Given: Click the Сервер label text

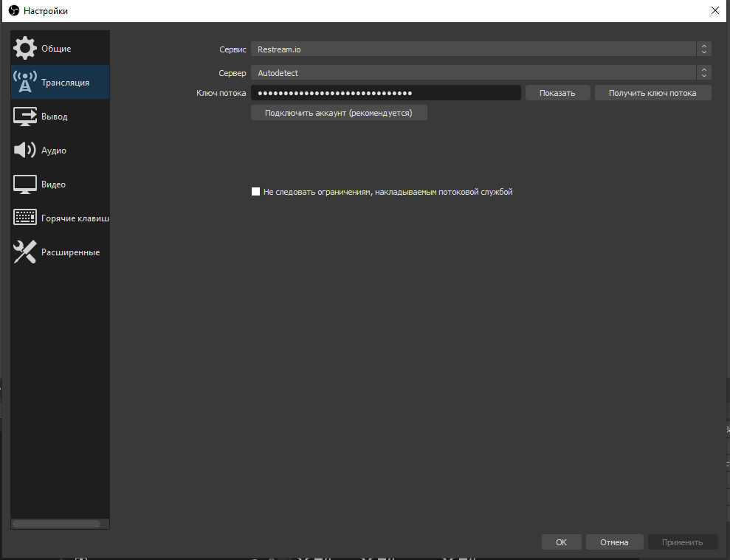Looking at the screenshot, I should tap(233, 73).
